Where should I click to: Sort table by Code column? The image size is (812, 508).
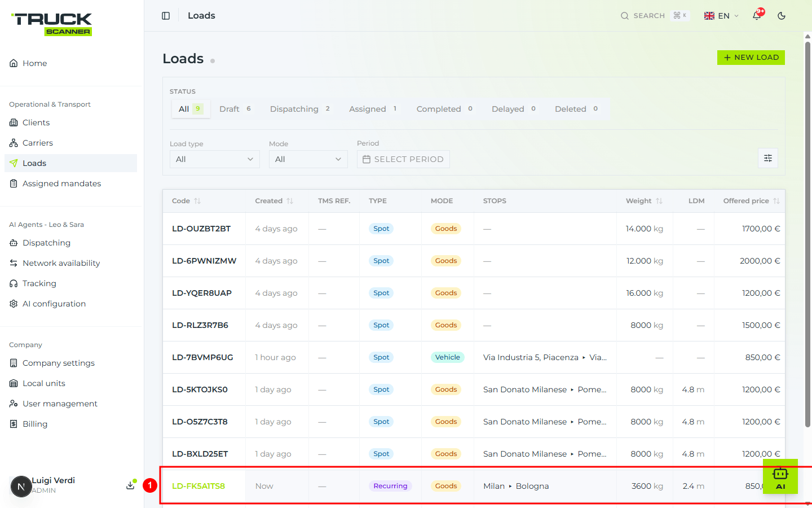[x=186, y=201]
